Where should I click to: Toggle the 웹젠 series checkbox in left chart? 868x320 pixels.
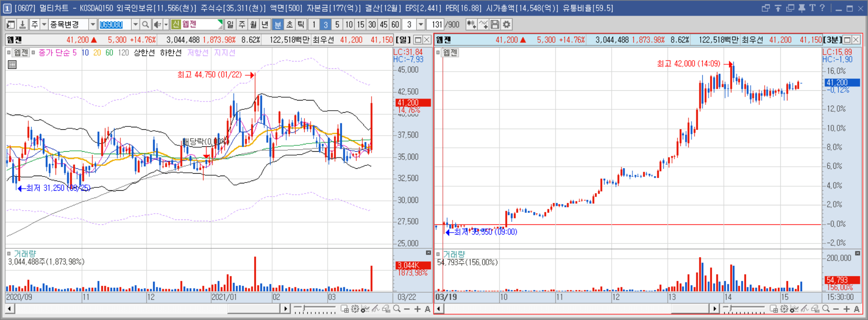click(x=9, y=53)
